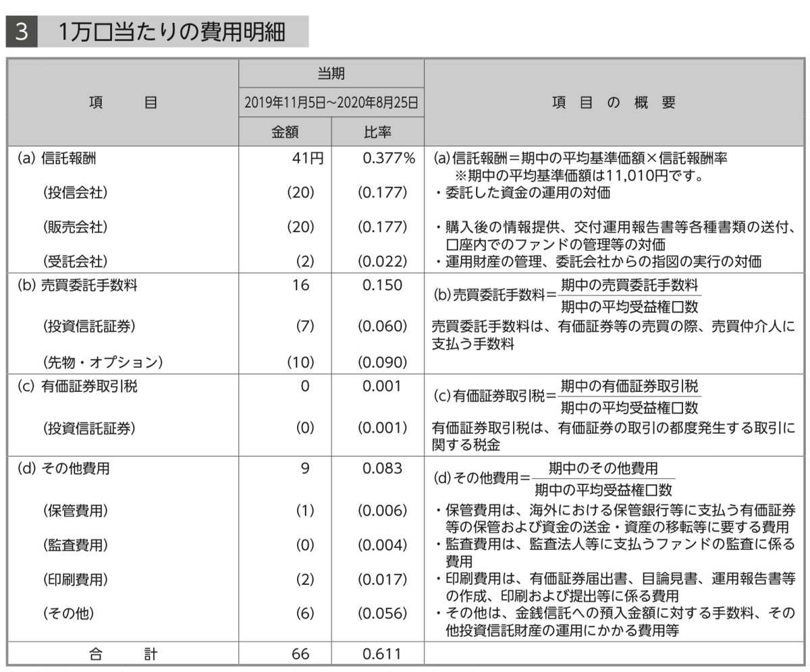Click the numerator '期中のその他費用'
Image resolution: width=810 pixels, height=672 pixels.
coord(603,468)
